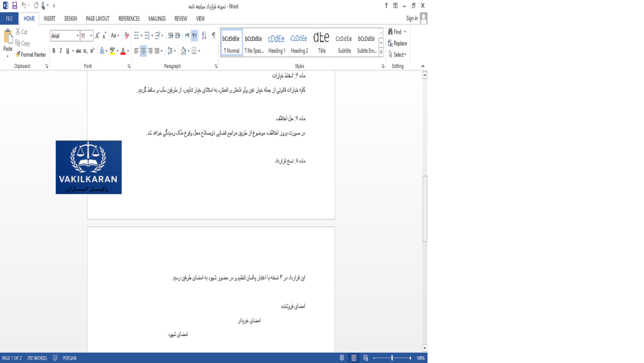Open the font size dropdown

point(91,36)
